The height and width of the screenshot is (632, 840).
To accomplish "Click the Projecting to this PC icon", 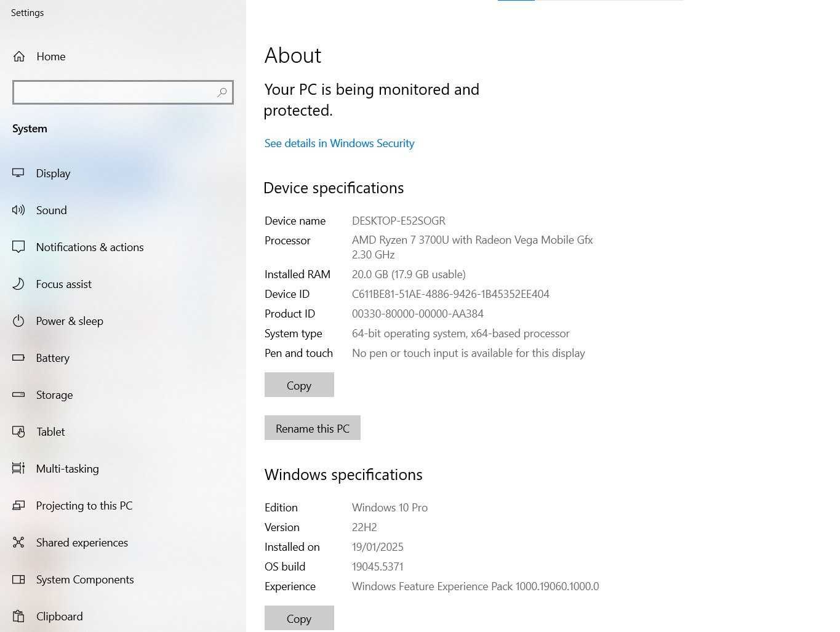I will (x=18, y=505).
